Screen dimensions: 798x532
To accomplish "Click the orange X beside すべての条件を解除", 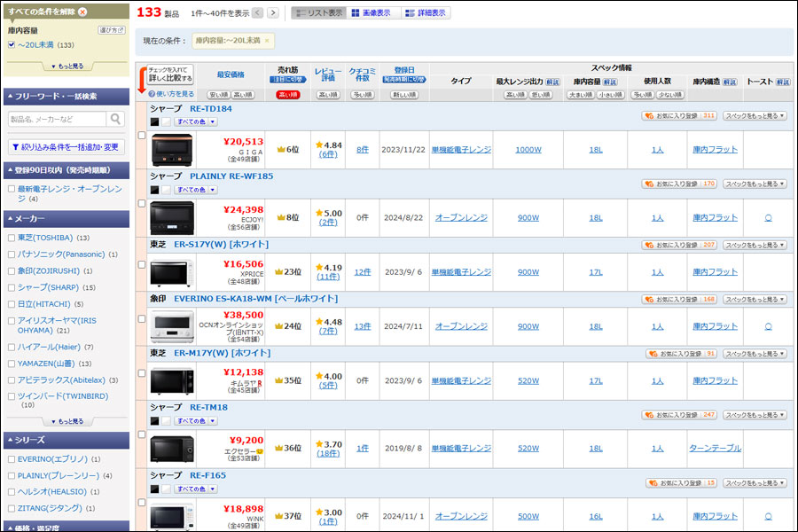I will pos(82,12).
